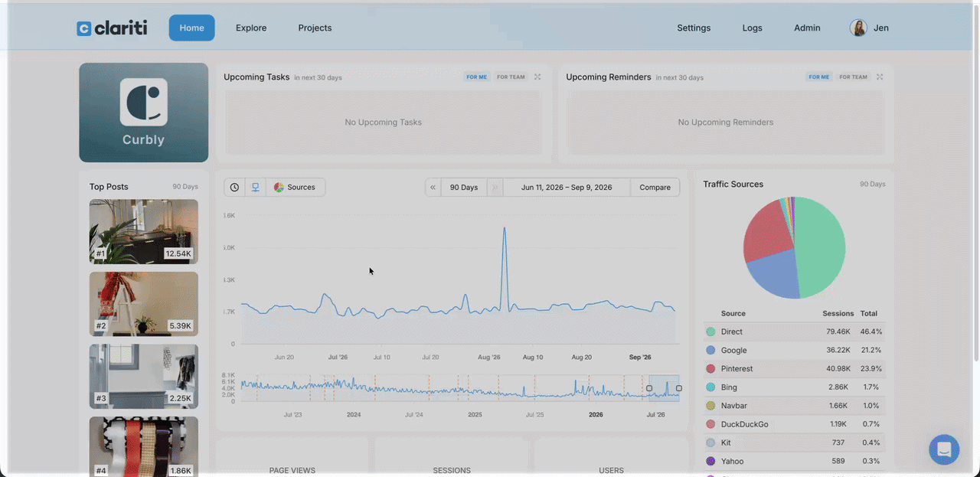Click the August traffic spike on main chart
980x477 pixels.
point(505,228)
